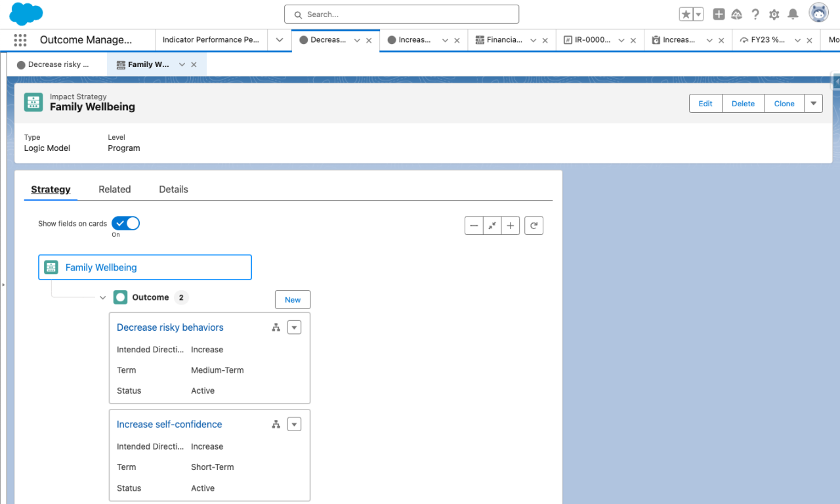
Task: Click the Salesforce cloud logo
Action: click(x=26, y=14)
